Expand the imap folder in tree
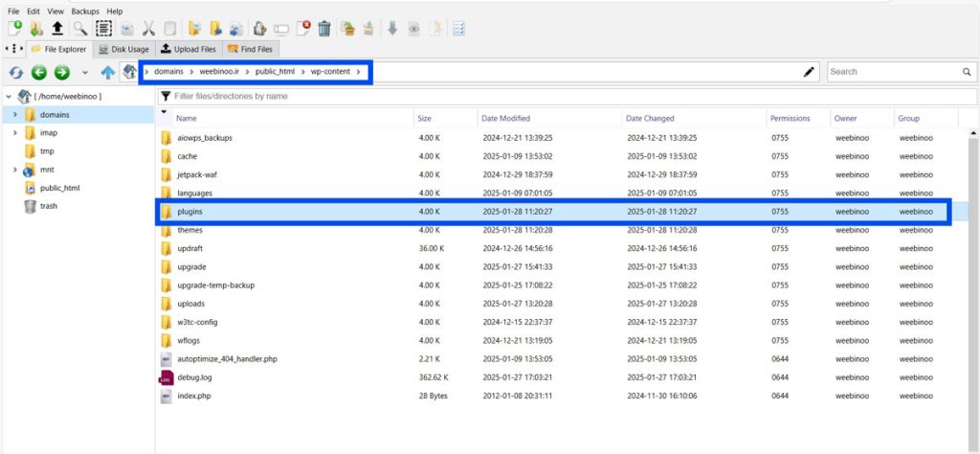 click(x=14, y=133)
